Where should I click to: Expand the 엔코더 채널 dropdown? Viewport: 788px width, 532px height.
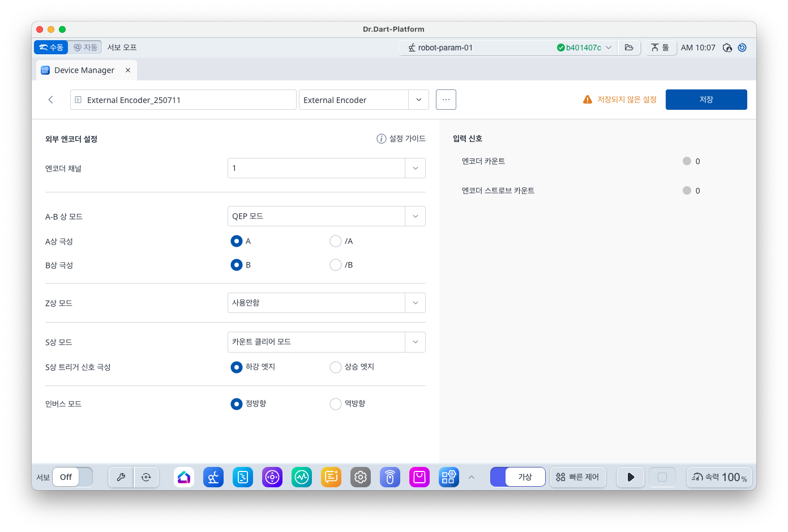[415, 168]
